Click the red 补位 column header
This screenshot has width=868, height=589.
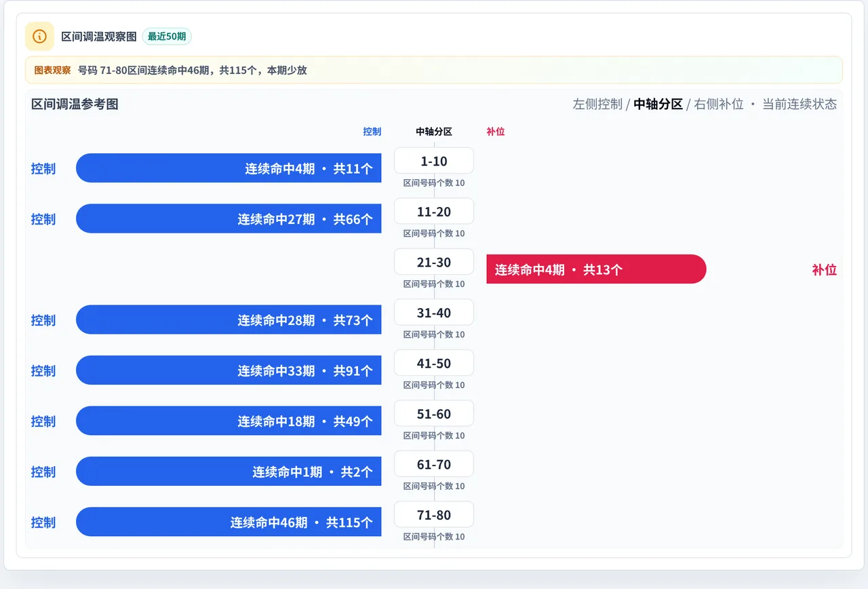496,132
